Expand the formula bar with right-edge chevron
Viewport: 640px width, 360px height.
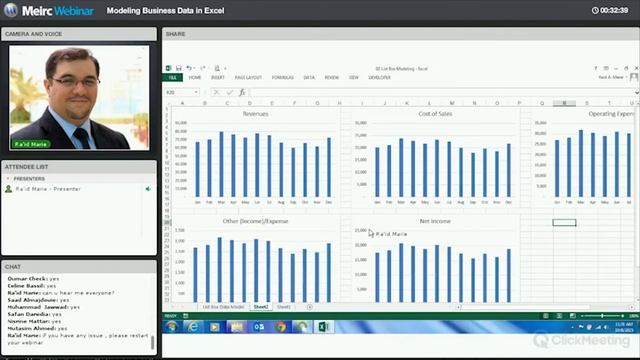click(636, 93)
